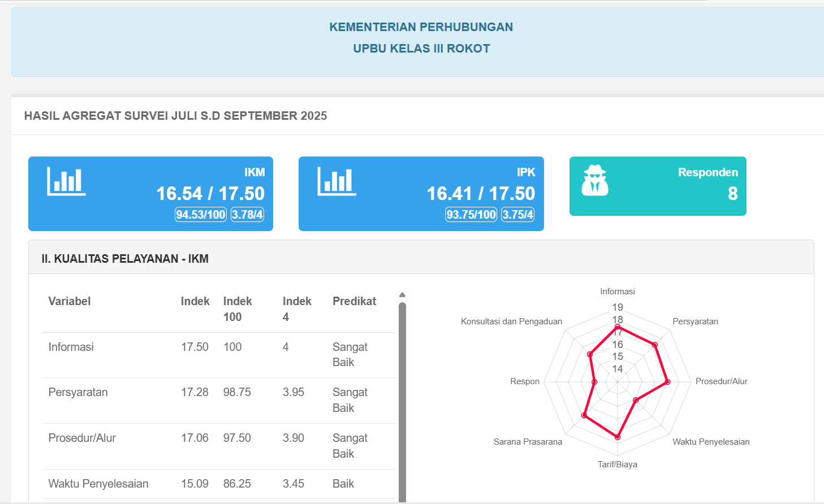
Task: Click the Prosedur/Alur data point on radar chart
Action: tap(668, 382)
